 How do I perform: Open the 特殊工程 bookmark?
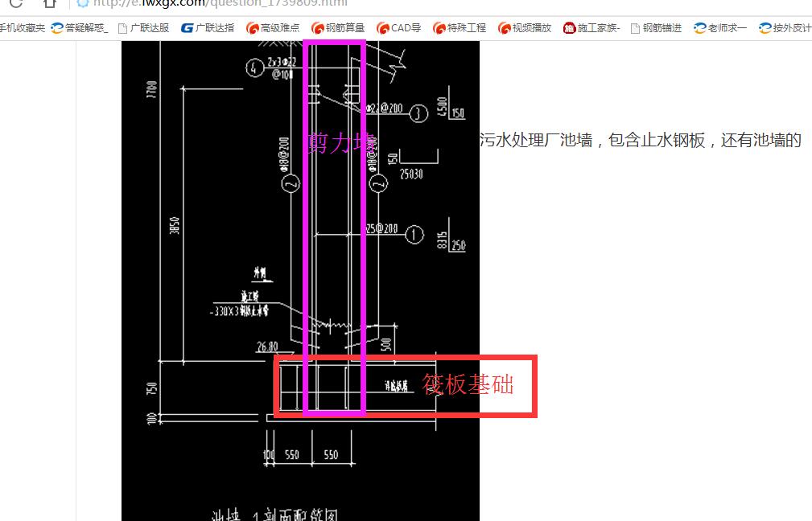tap(460, 28)
